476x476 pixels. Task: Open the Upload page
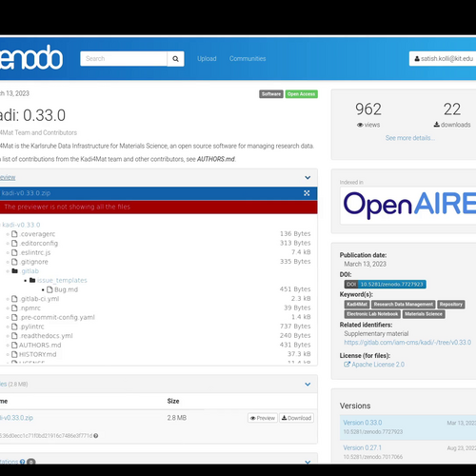coord(207,59)
